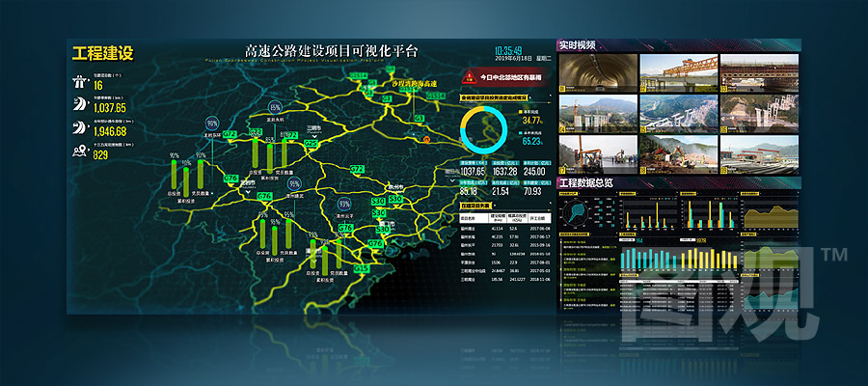Click the map pin icon beside 829
This screenshot has height=386, width=868.
click(x=80, y=151)
